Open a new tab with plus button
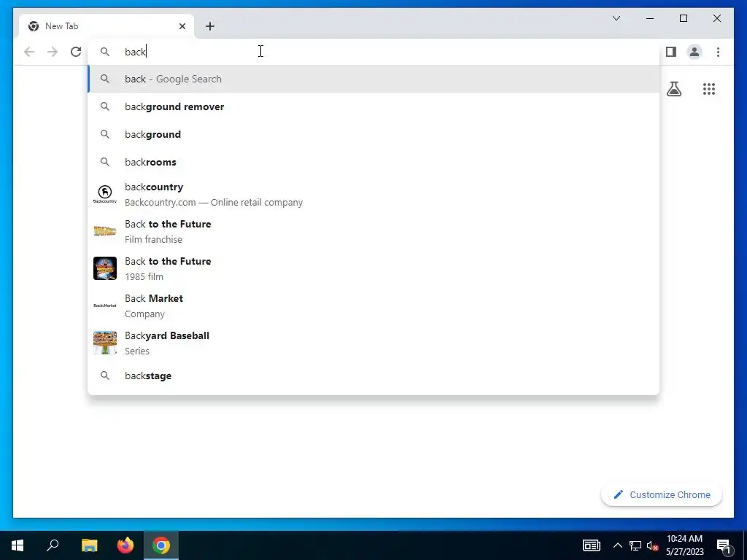Viewport: 747px width, 560px height. tap(210, 26)
